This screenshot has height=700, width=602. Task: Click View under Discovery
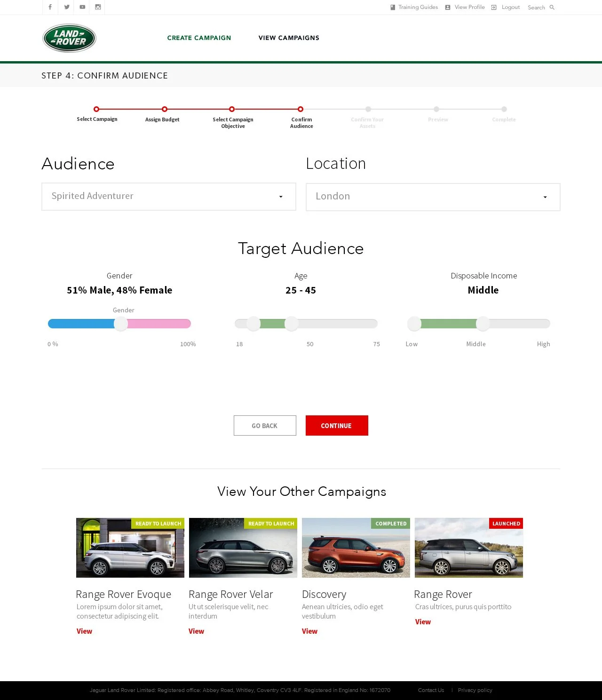tap(309, 631)
